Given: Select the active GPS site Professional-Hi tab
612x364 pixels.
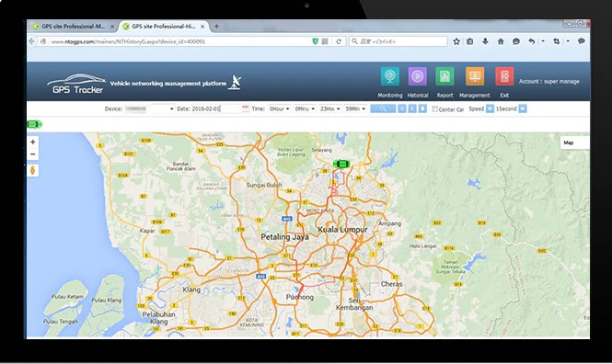Looking at the screenshot, I should coord(164,27).
